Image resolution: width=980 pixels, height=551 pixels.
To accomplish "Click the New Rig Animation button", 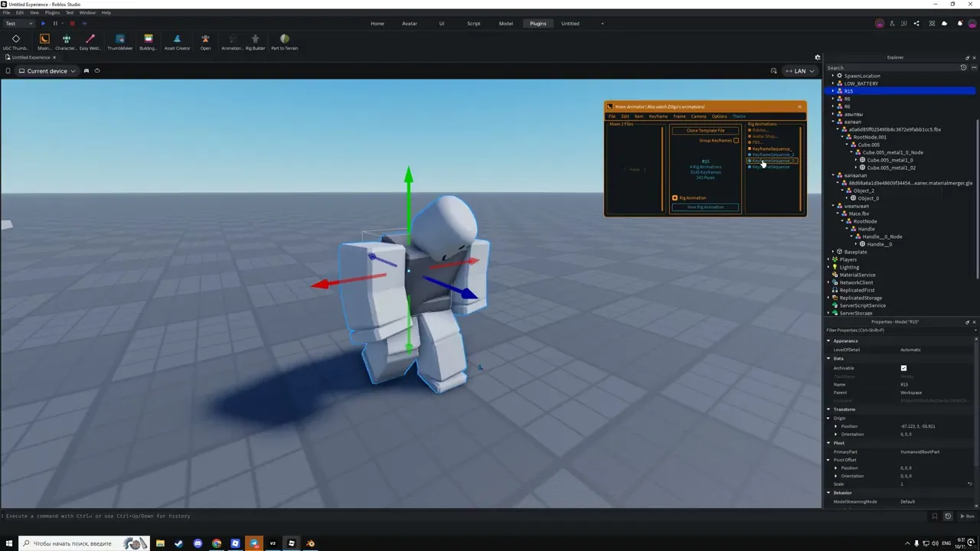I will pos(705,207).
